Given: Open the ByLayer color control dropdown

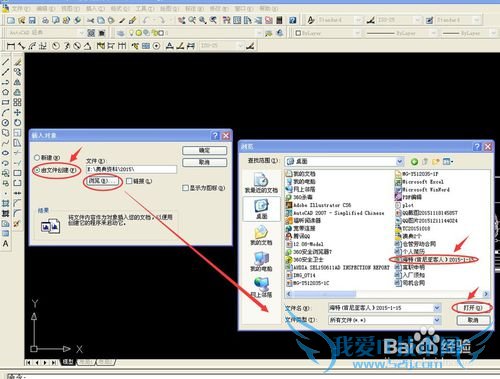Looking at the screenshot, I should (x=357, y=33).
